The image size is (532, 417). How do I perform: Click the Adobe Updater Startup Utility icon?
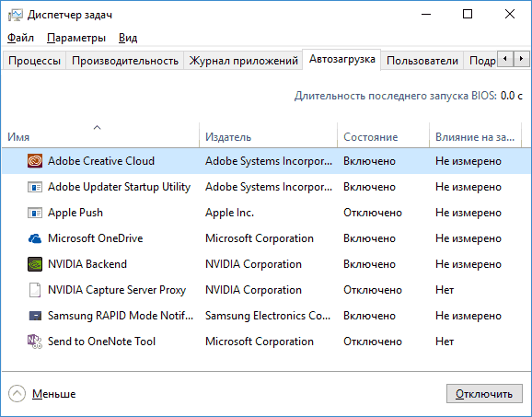pos(35,187)
